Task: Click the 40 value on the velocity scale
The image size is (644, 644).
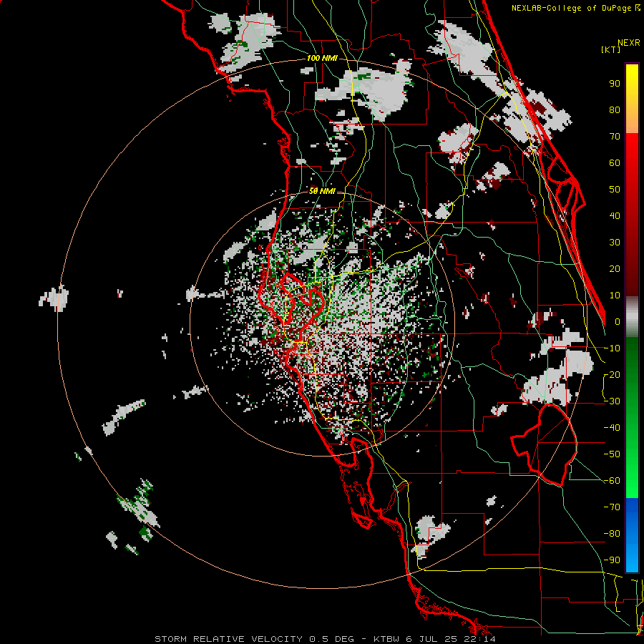Action: click(x=615, y=215)
